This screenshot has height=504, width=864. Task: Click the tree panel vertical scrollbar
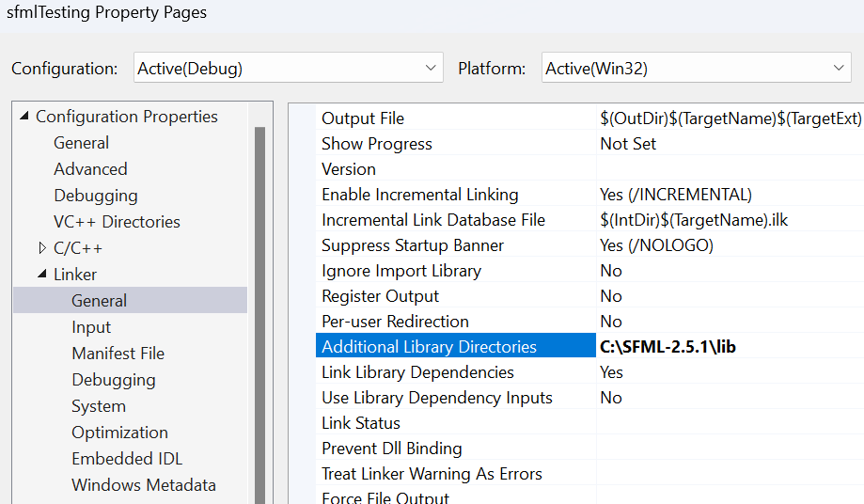(259, 315)
